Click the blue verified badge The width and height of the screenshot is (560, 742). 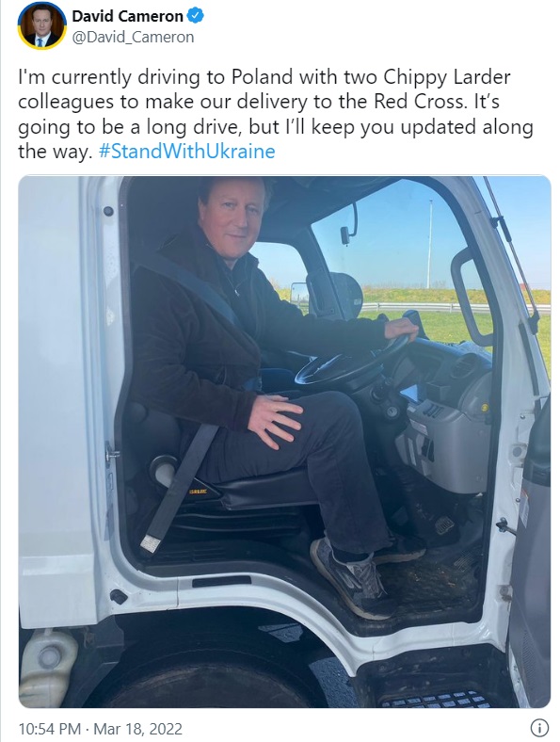pyautogui.click(x=196, y=16)
